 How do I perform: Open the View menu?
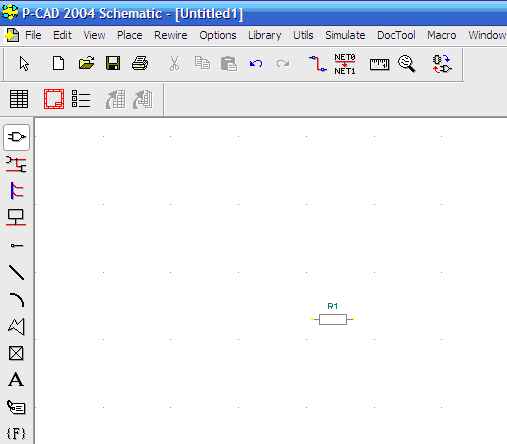pyautogui.click(x=94, y=35)
